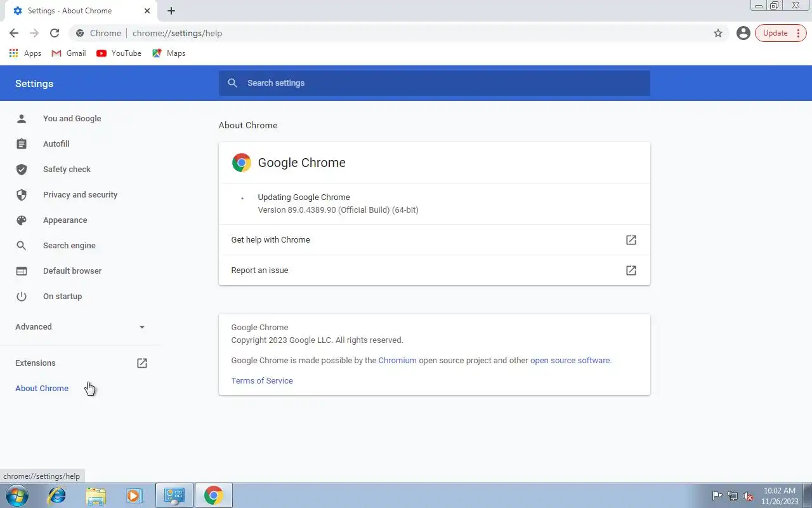Viewport: 812px width, 508px height.
Task: Open Privacy and security settings
Action: pos(79,195)
